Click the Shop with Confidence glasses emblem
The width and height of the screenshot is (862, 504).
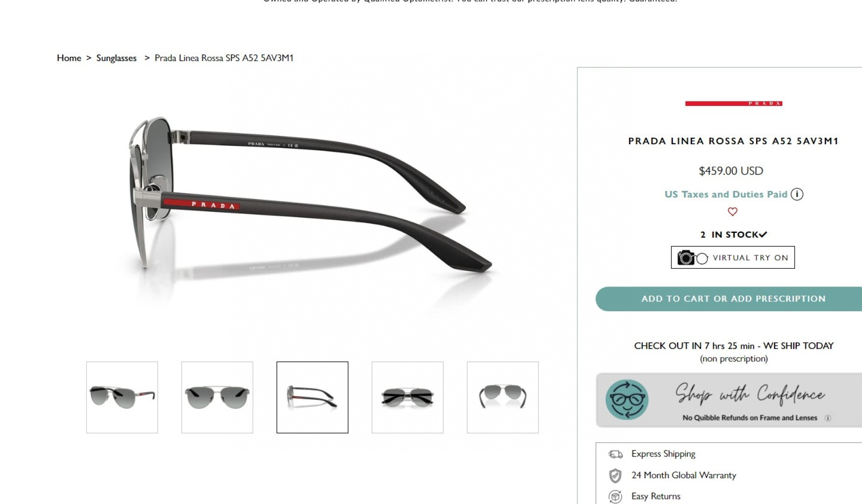click(627, 400)
